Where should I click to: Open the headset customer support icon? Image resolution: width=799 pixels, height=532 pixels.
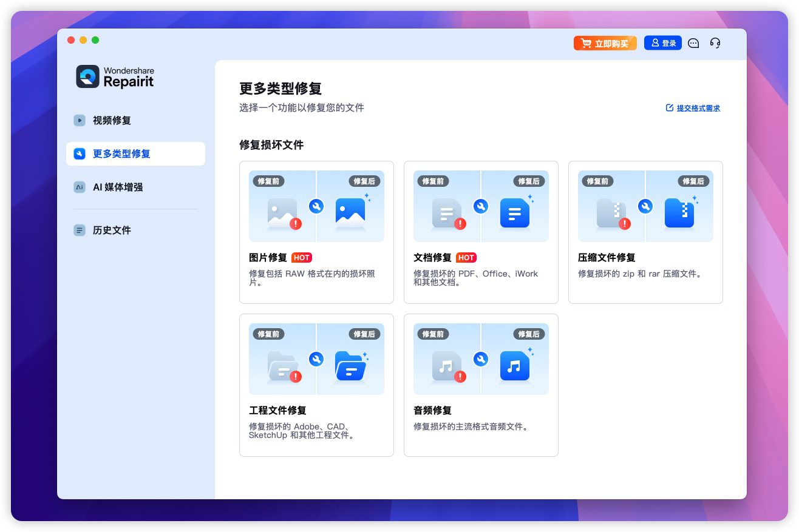click(715, 43)
